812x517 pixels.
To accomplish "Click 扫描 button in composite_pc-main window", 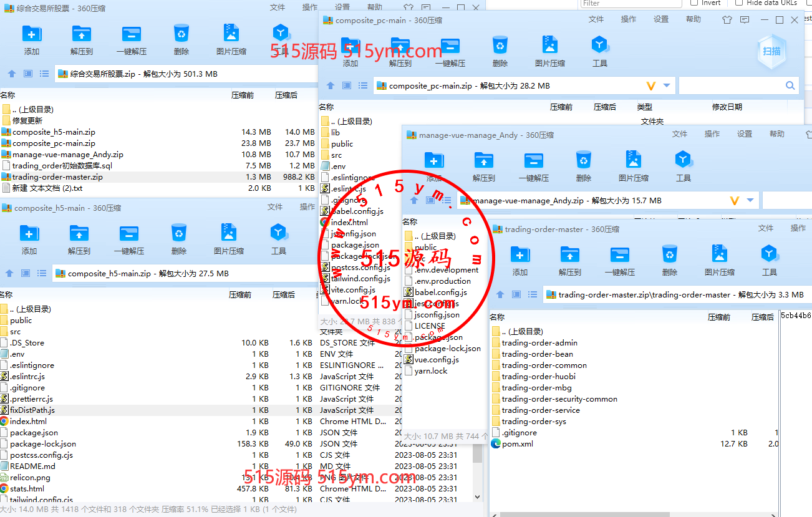I will pyautogui.click(x=771, y=51).
